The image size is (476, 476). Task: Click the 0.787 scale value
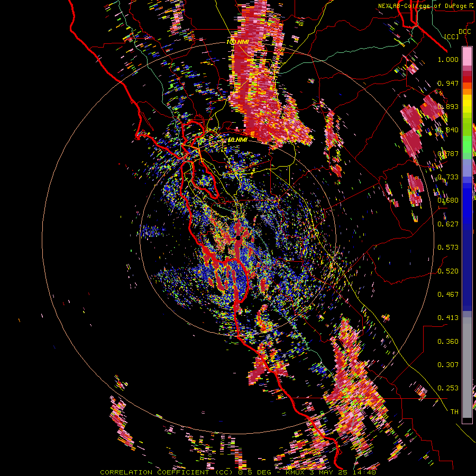pos(448,153)
